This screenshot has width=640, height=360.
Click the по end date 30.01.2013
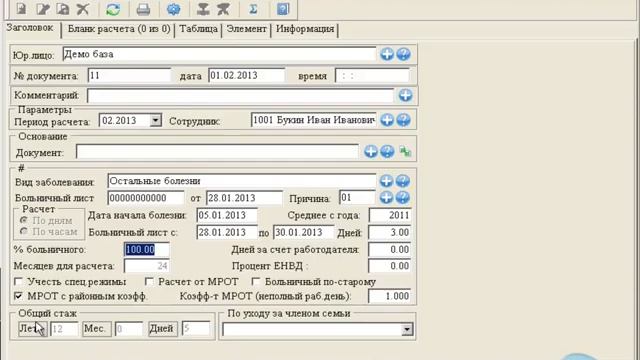click(303, 232)
